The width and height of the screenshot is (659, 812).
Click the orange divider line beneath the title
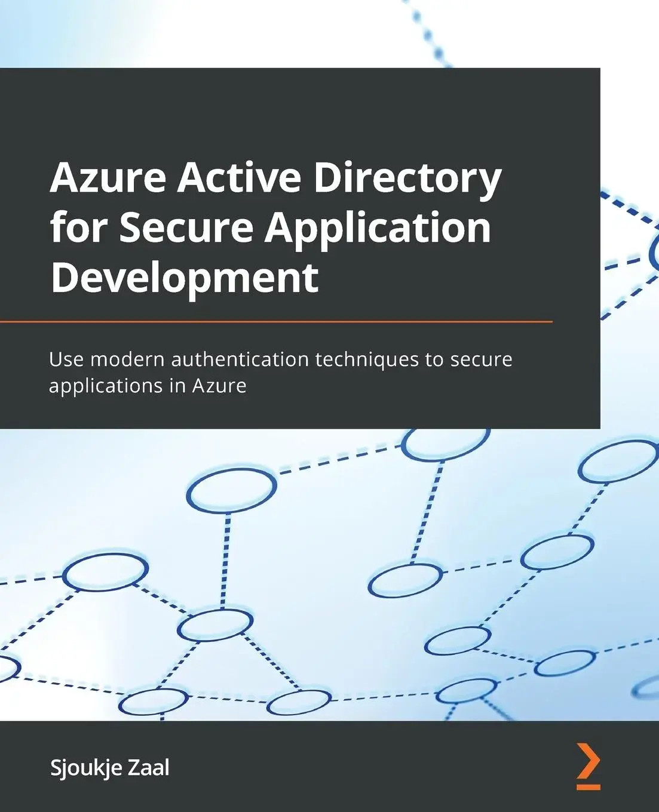coord(276,321)
